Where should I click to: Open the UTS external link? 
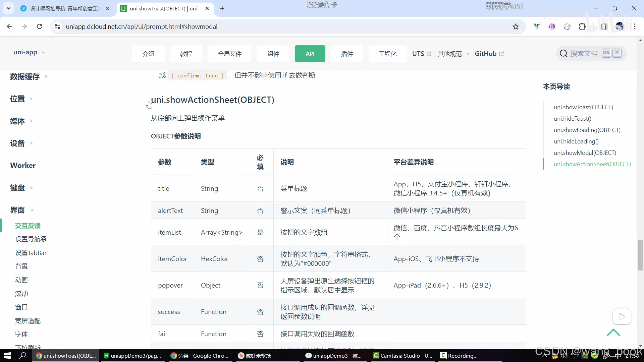(422, 54)
